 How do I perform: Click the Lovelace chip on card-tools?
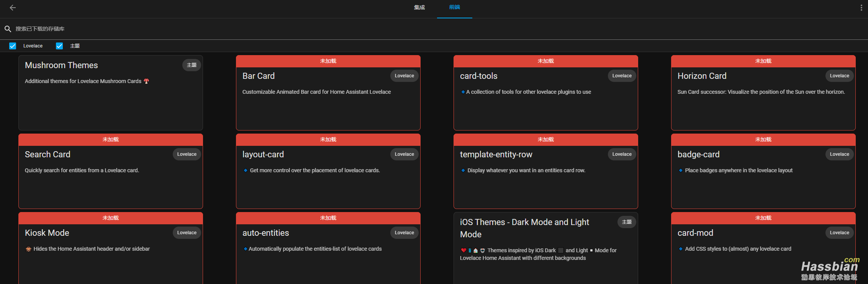pos(622,76)
